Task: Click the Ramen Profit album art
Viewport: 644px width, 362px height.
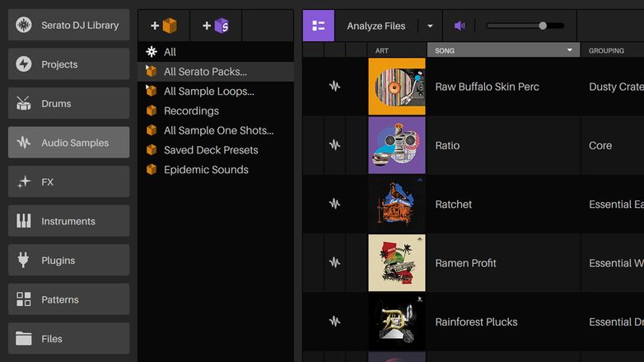Action: click(397, 262)
